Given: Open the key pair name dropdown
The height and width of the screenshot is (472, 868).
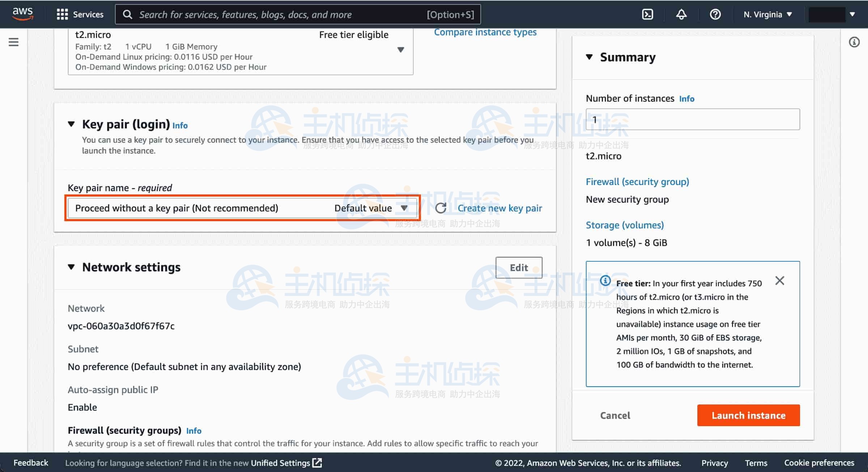Looking at the screenshot, I should pos(242,208).
